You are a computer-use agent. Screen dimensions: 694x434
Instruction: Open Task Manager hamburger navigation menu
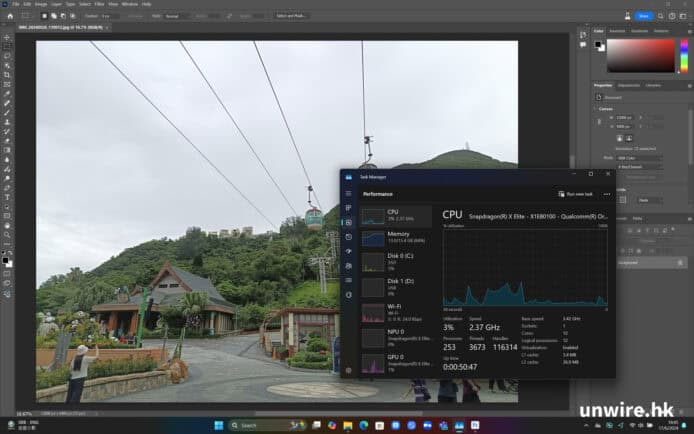pyautogui.click(x=348, y=193)
